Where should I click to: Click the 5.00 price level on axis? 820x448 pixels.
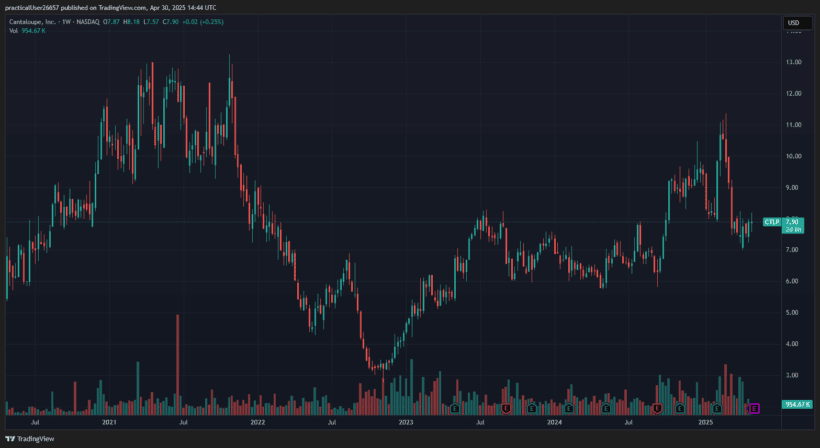click(x=795, y=312)
